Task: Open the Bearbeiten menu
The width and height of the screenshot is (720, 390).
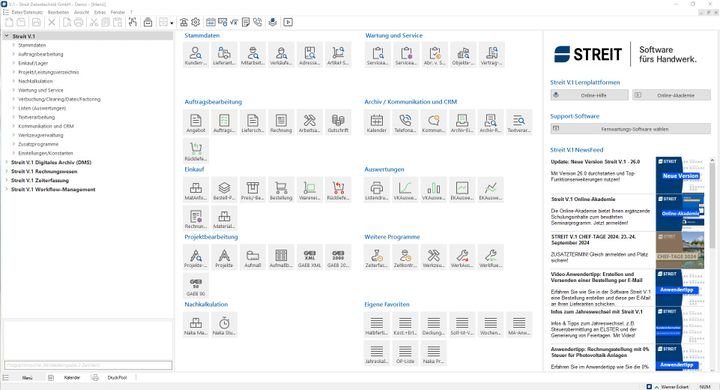Action: pos(58,12)
